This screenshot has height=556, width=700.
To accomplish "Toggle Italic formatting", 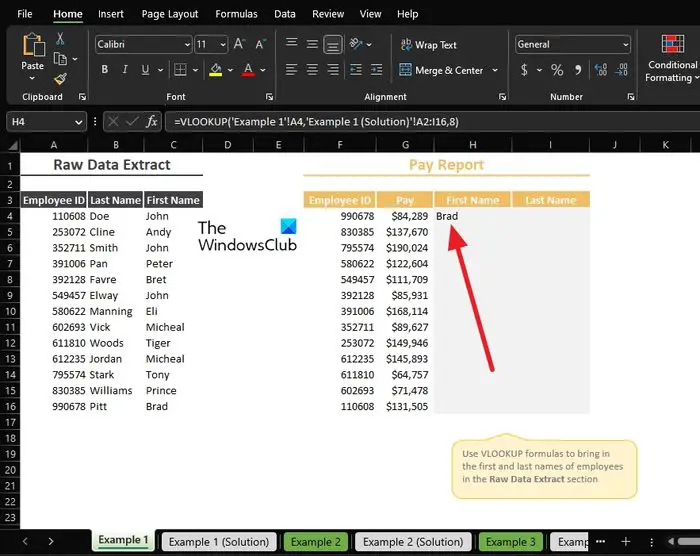I will 125,70.
